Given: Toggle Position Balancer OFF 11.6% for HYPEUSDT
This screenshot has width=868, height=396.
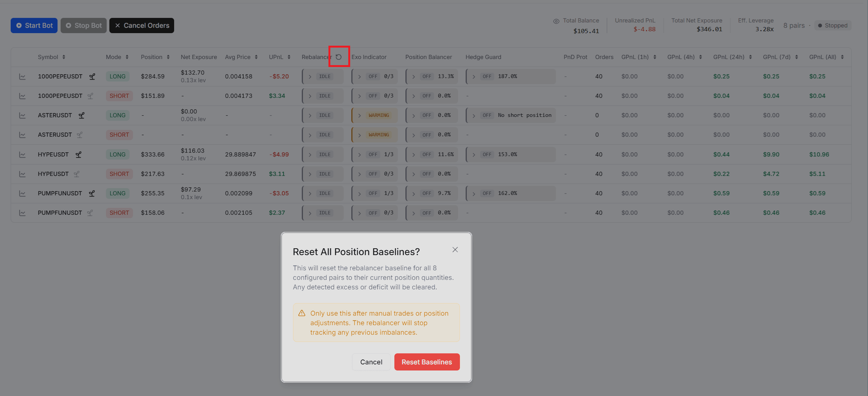Looking at the screenshot, I should point(427,155).
